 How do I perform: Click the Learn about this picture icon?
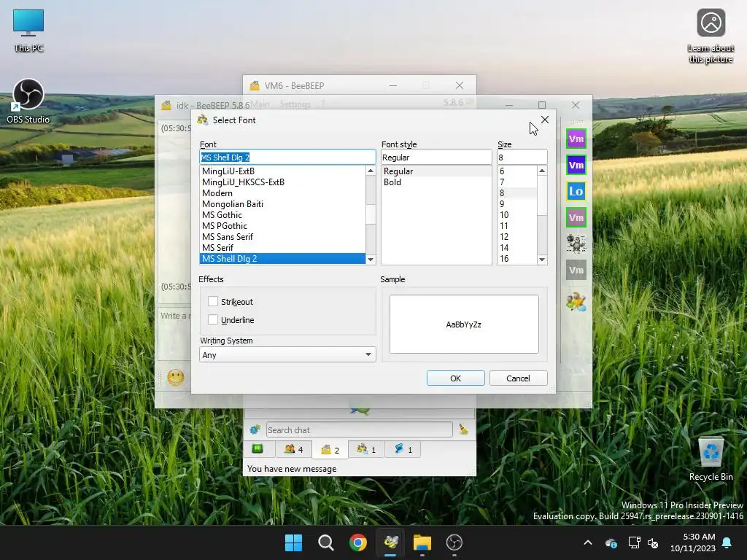711,36
